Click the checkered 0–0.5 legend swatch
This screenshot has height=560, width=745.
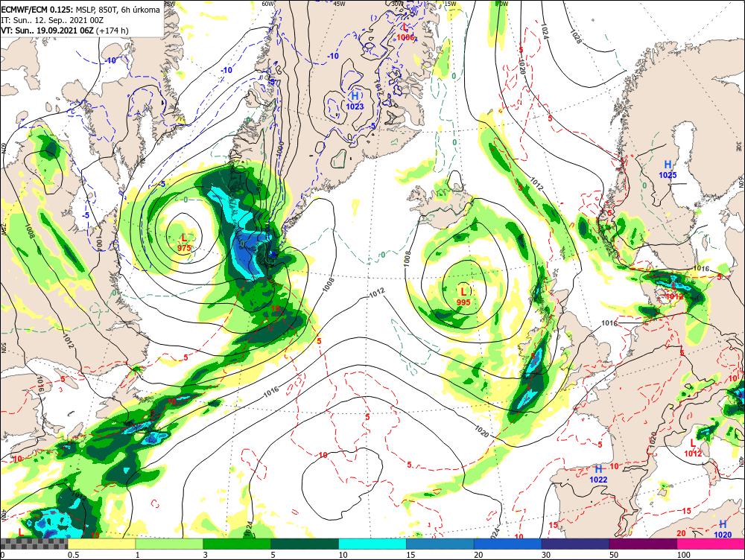(x=34, y=544)
